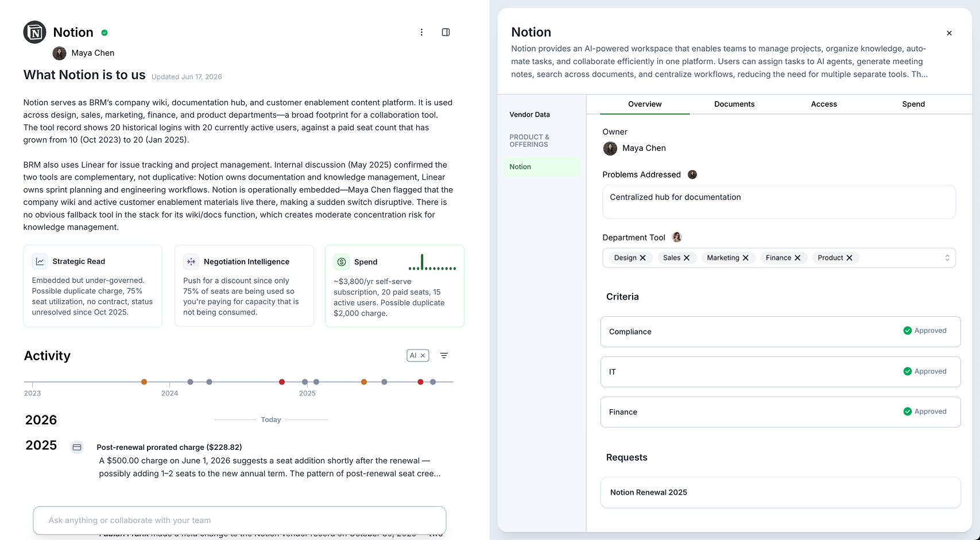This screenshot has width=980, height=540.
Task: Click the avatar beside Problems Addressed
Action: 692,174
